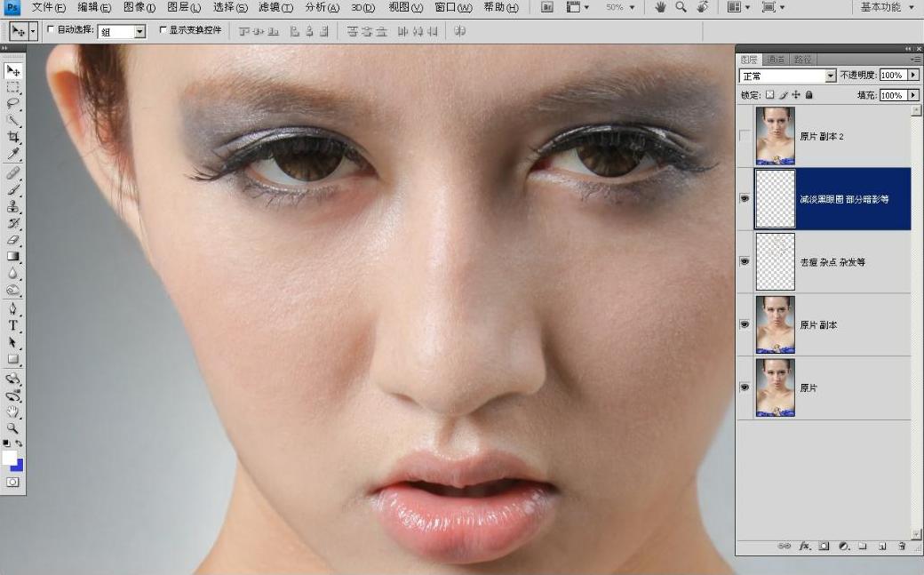
Task: Select the History Brush tool
Action: point(12,224)
